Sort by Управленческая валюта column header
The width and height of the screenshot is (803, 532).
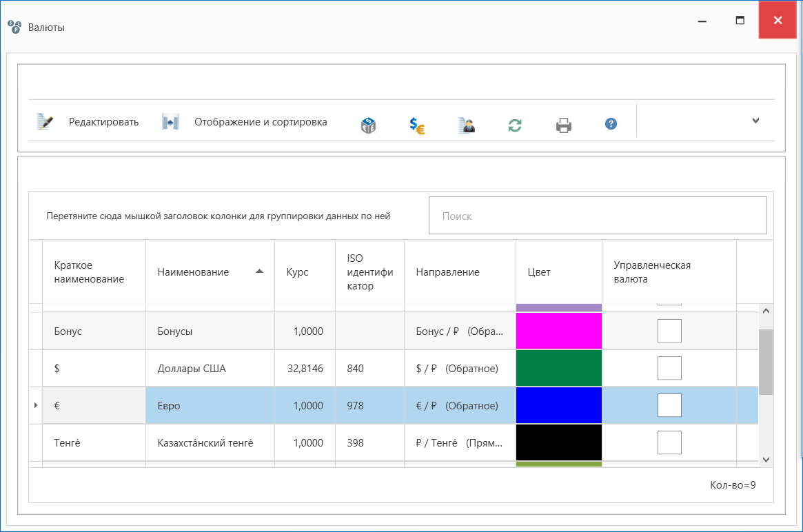(x=669, y=272)
